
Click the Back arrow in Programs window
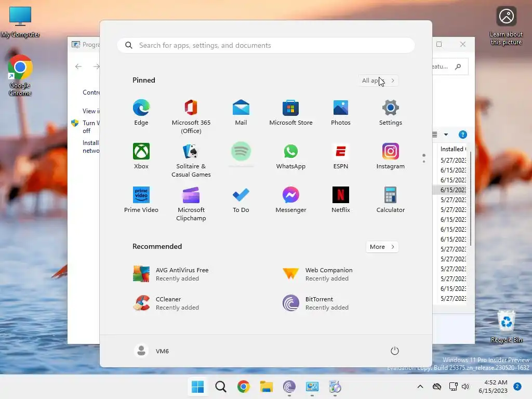(78, 66)
